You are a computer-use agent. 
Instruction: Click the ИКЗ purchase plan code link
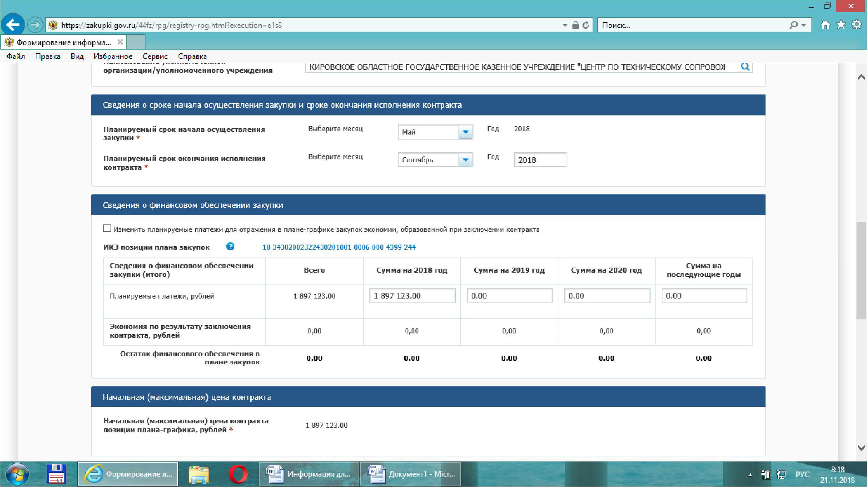(339, 247)
